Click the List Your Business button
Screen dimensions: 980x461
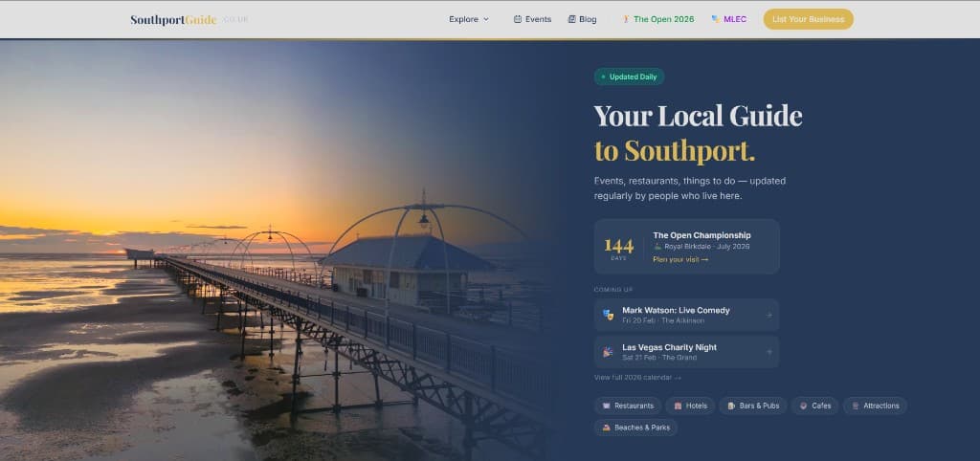coord(808,19)
